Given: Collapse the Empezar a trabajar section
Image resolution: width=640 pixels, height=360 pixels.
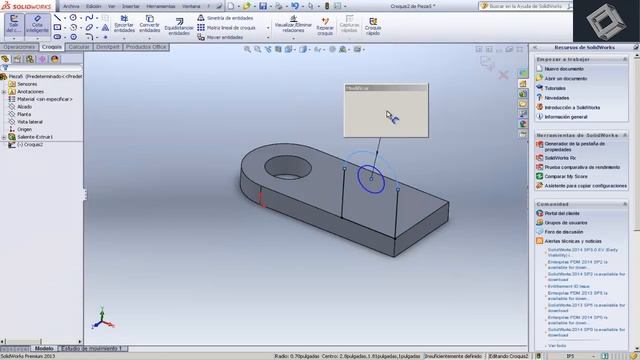Looking at the screenshot, I should point(625,59).
